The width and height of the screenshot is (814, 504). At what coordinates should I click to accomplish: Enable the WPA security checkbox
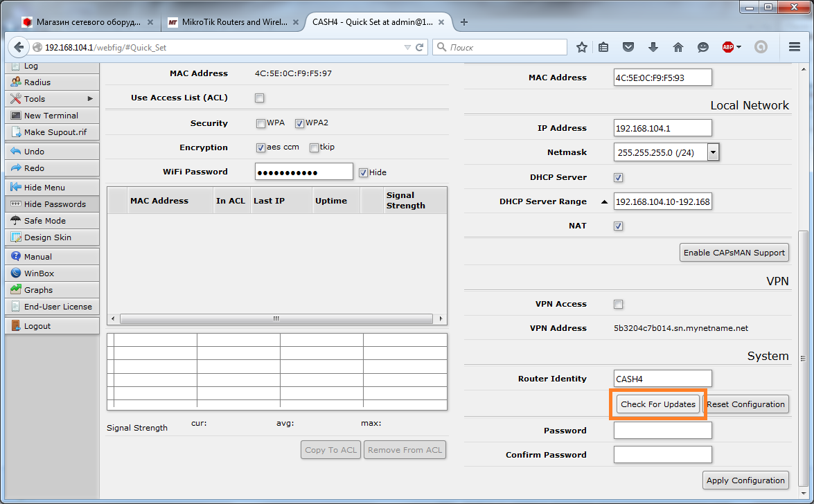pos(260,124)
